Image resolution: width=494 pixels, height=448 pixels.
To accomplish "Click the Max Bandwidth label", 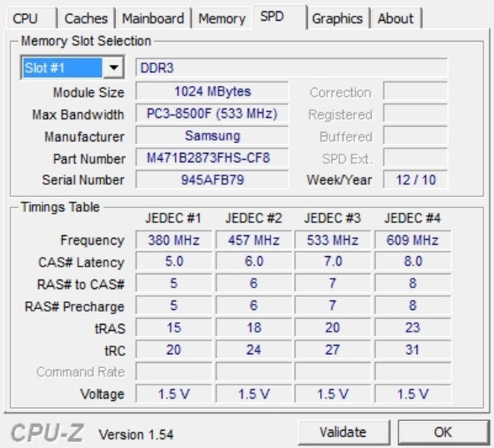I will click(78, 114).
